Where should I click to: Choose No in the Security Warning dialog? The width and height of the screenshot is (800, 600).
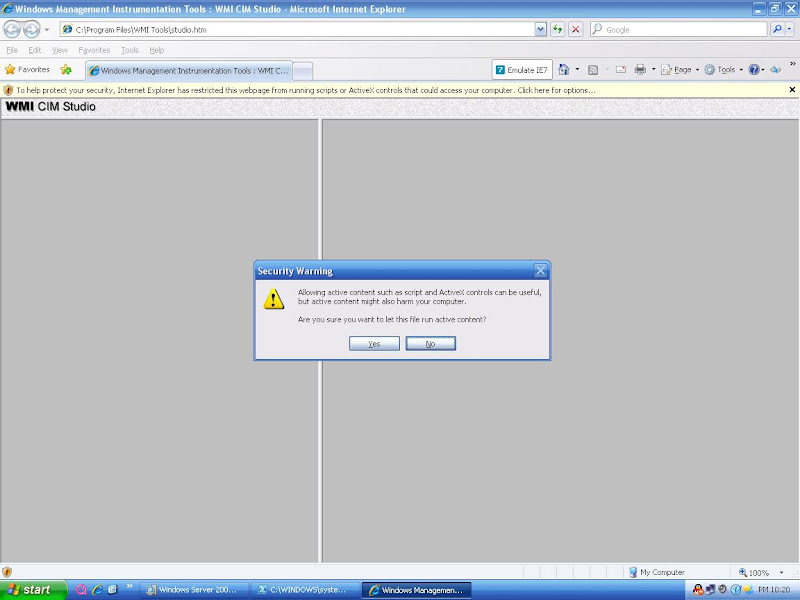[431, 343]
